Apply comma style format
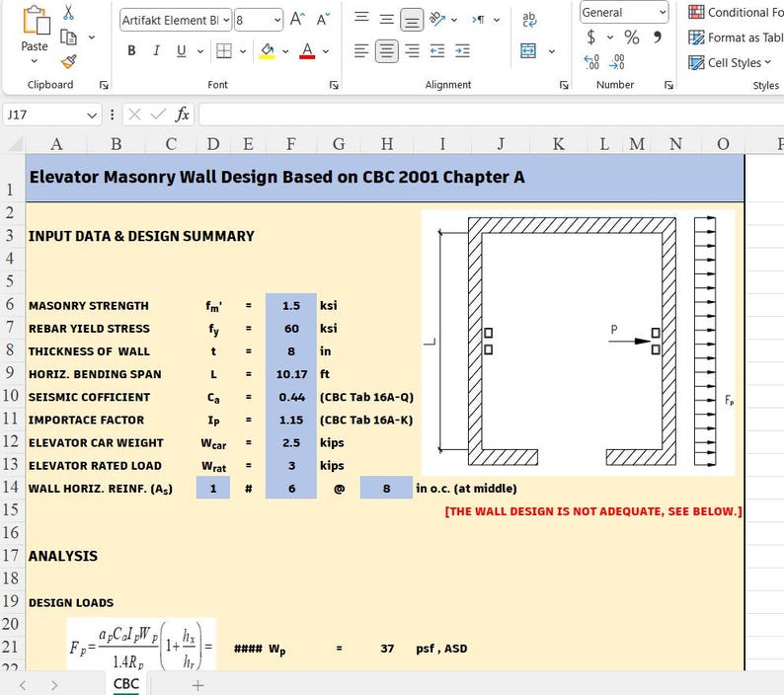Screen dimensions: 784x695 click(657, 37)
